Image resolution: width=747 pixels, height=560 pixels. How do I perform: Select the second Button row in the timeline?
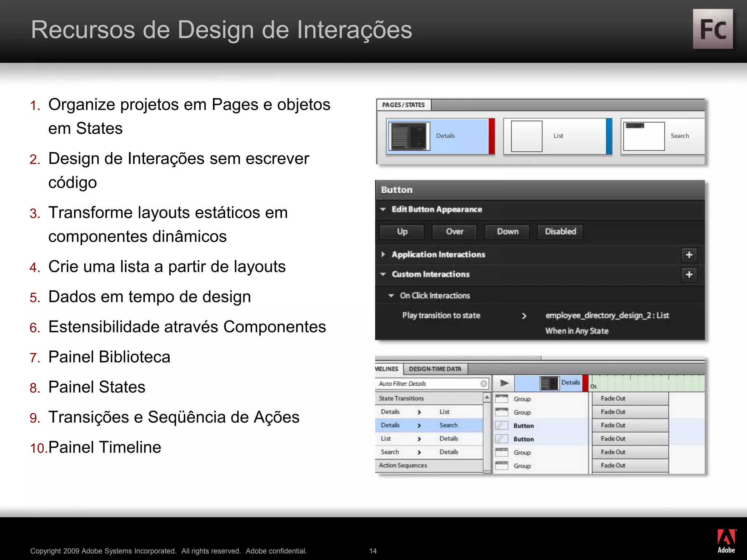[541, 439]
